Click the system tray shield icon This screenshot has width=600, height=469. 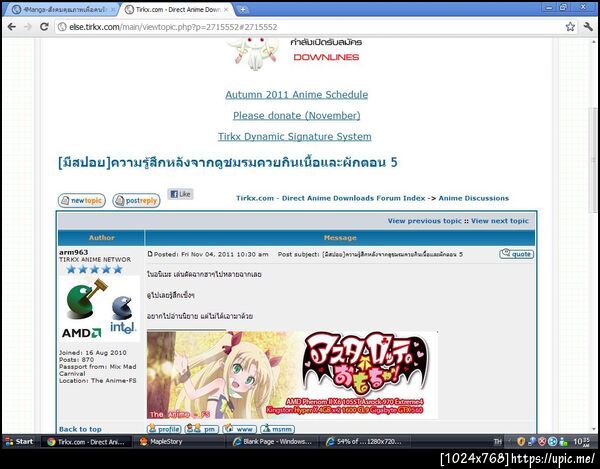pyautogui.click(x=520, y=442)
